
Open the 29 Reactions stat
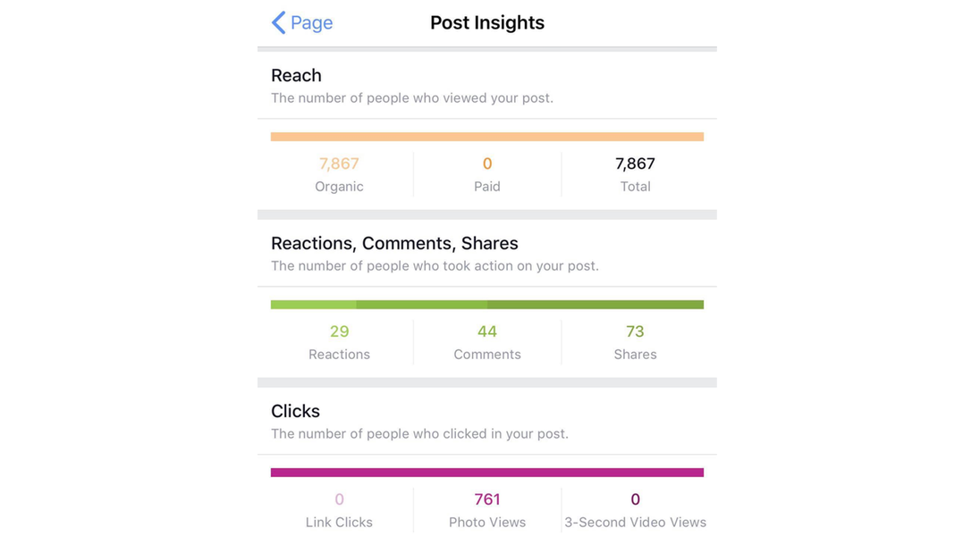pyautogui.click(x=339, y=342)
